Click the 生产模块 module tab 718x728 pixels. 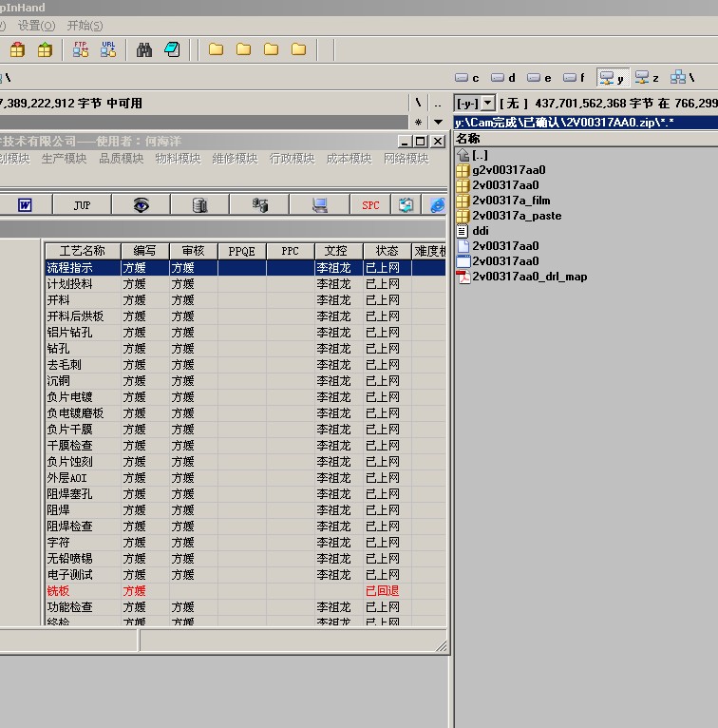(x=64, y=159)
